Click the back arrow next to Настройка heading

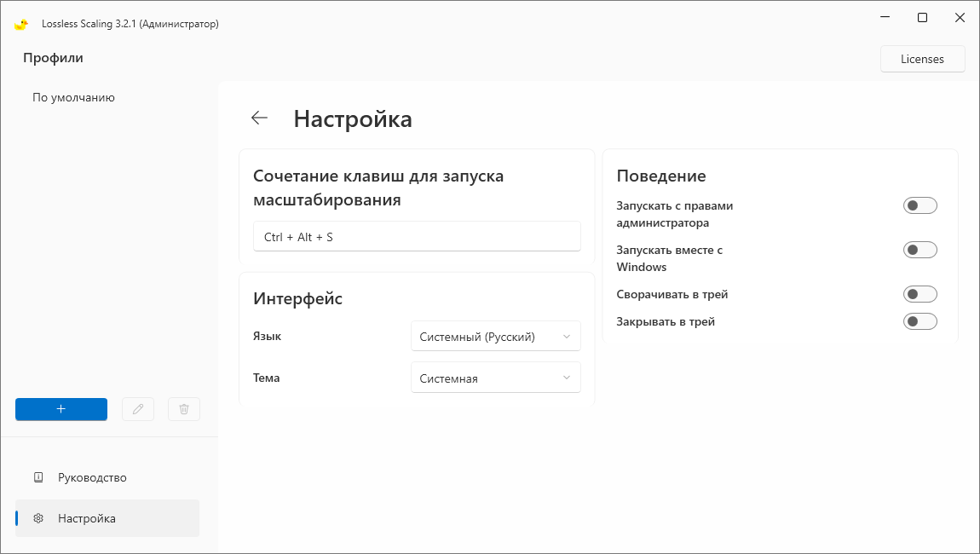click(x=259, y=118)
